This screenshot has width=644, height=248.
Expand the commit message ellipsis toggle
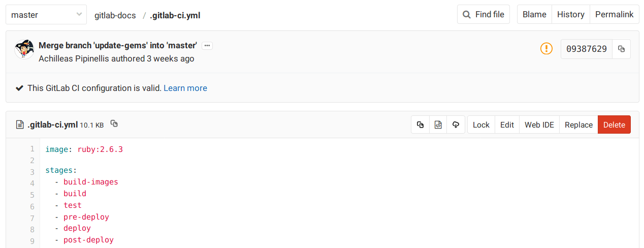click(207, 46)
